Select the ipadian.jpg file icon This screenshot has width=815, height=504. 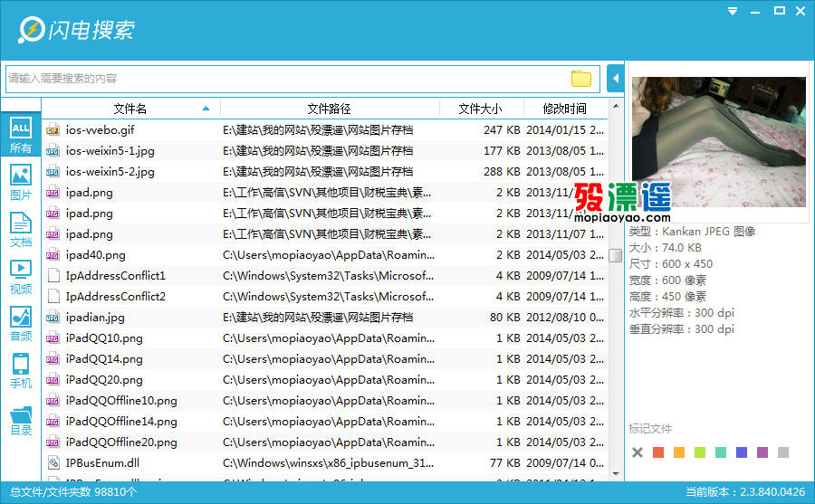(53, 317)
